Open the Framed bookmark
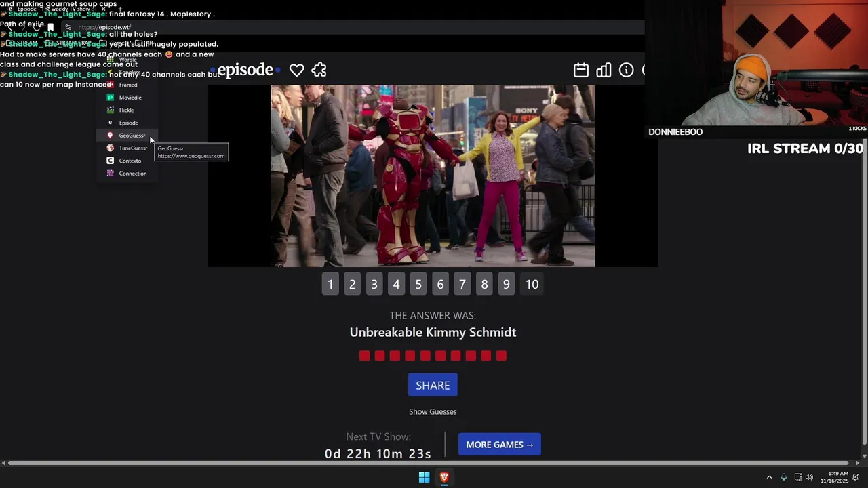This screenshot has width=868, height=488. pos(127,85)
